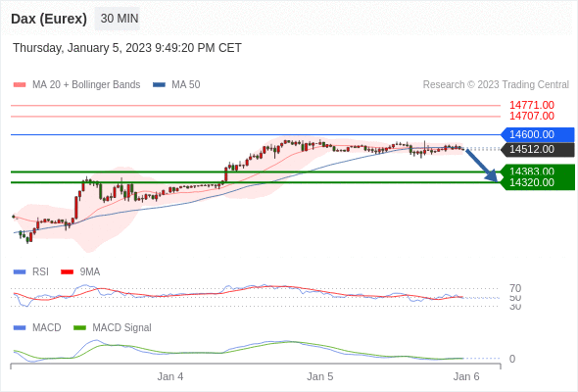Click the red 14707.00 resistance label
Screen dimensions: 578x392
tap(532, 117)
